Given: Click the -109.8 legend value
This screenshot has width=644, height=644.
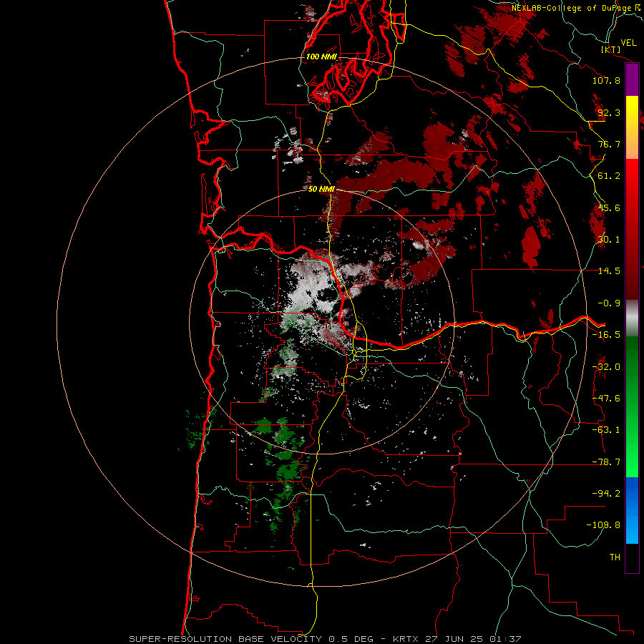Looking at the screenshot, I should pyautogui.click(x=604, y=525).
